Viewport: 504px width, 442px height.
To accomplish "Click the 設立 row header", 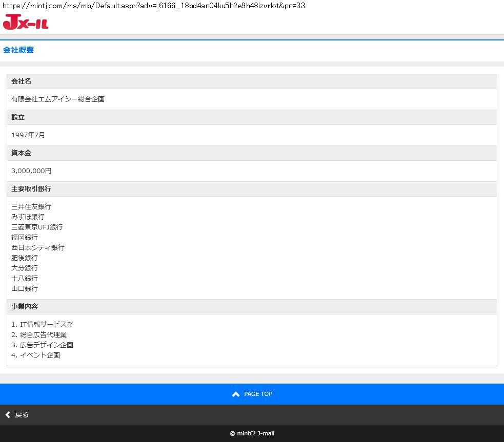I will tap(18, 117).
